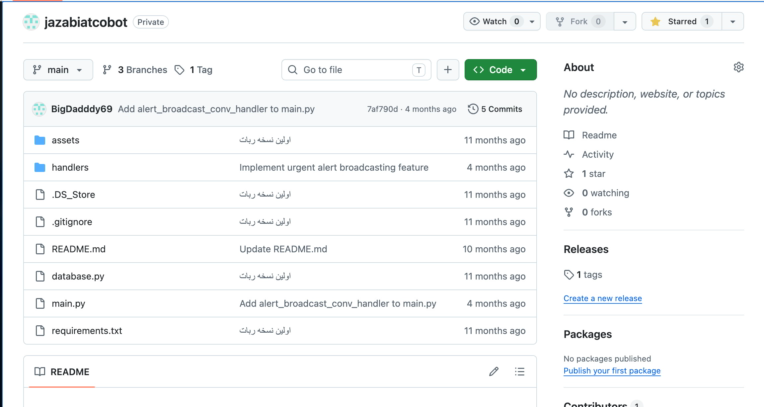Open the .DS_Store file
This screenshot has height=407, width=764.
pyautogui.click(x=73, y=194)
